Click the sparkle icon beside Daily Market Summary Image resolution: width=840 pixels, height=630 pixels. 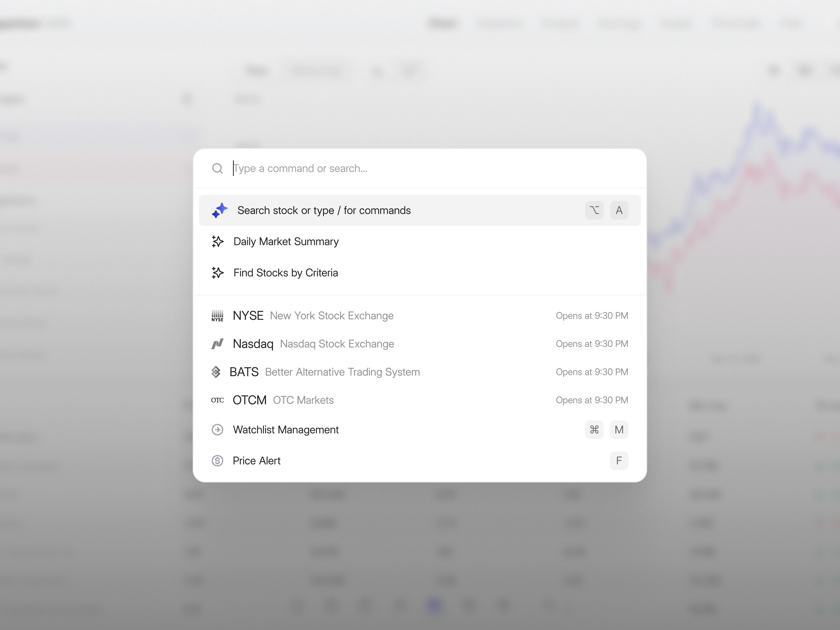(x=217, y=241)
